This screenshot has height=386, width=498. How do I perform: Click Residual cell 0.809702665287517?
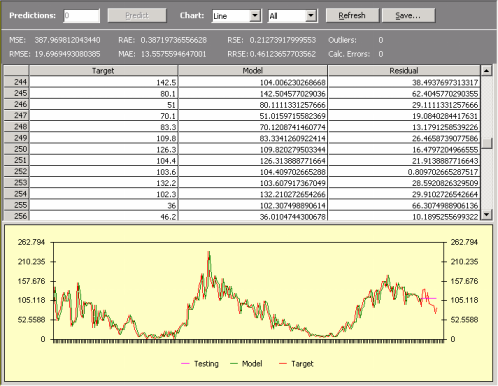(404, 172)
